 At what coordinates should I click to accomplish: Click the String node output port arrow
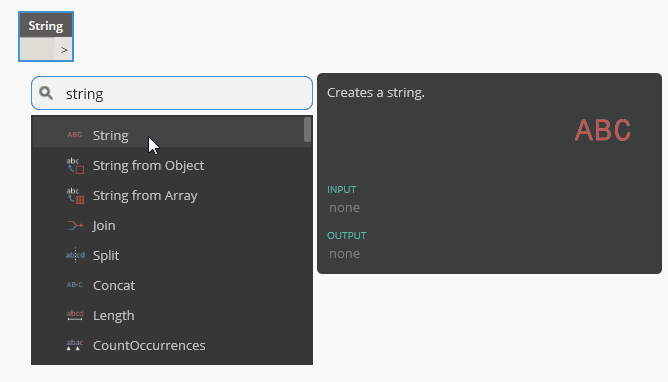(x=64, y=50)
